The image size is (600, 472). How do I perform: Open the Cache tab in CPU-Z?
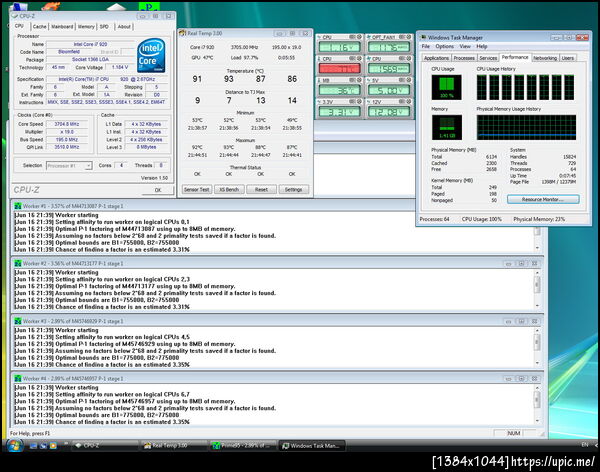39,27
